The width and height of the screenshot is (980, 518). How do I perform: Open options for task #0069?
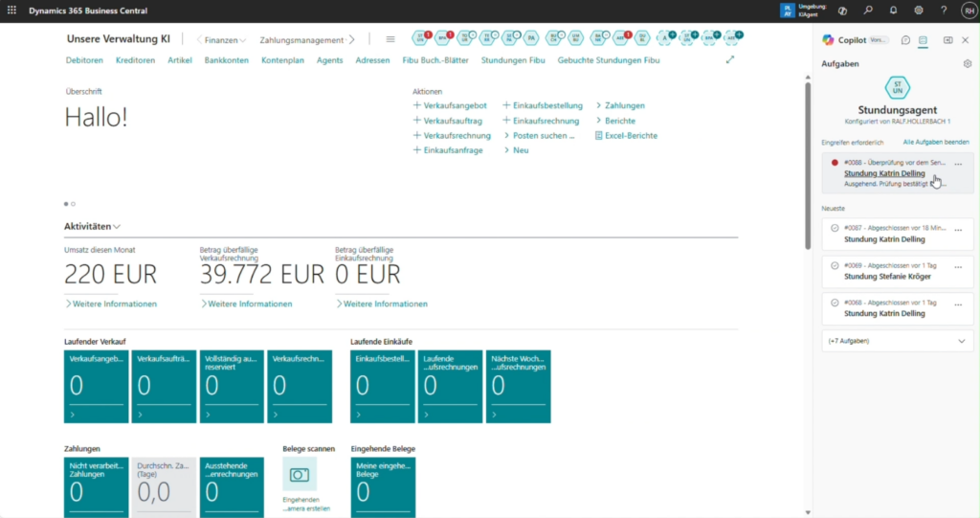point(958,267)
